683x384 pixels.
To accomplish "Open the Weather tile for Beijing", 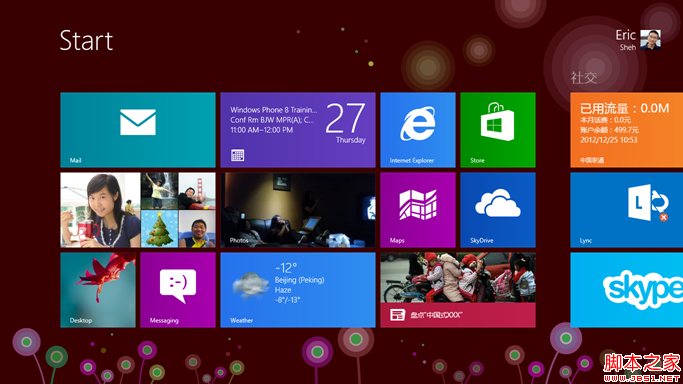I will (x=298, y=290).
